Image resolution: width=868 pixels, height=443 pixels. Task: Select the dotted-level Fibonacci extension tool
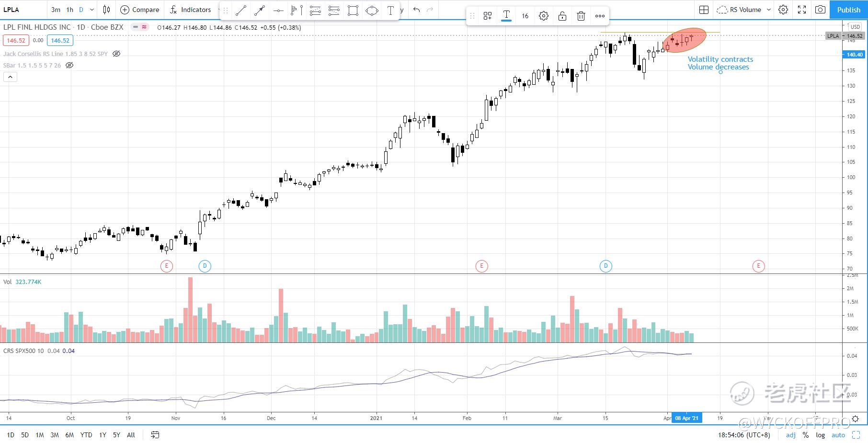pos(334,10)
